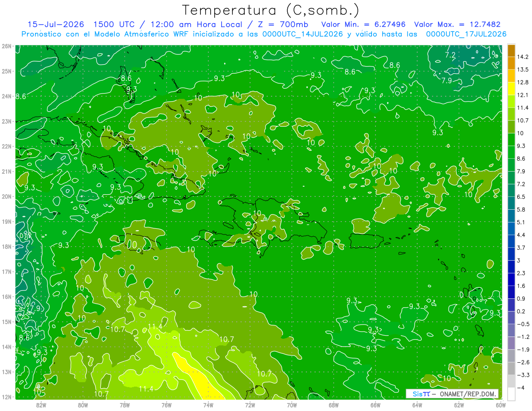Click the Puerto Rico island outline on map
This screenshot has height=411, width=532.
(366, 241)
